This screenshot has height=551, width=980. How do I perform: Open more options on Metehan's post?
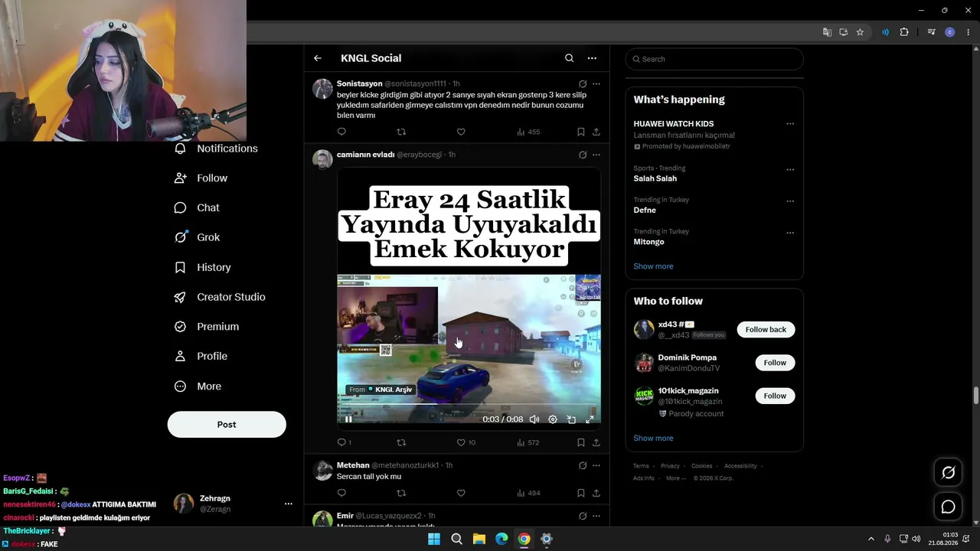(x=596, y=465)
